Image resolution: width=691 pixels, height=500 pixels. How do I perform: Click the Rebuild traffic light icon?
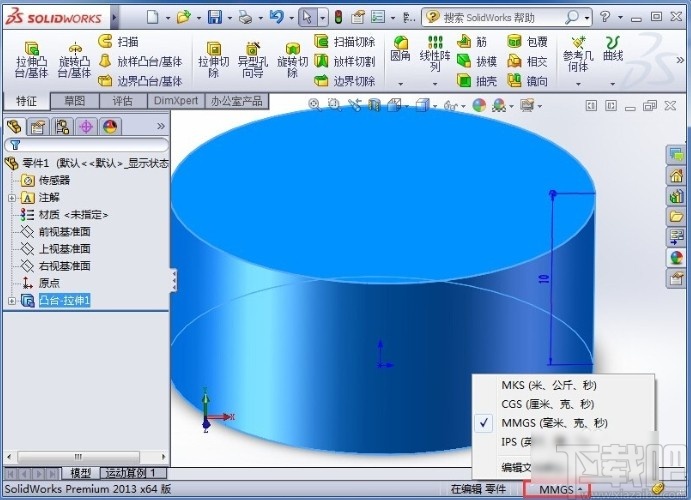[338, 17]
